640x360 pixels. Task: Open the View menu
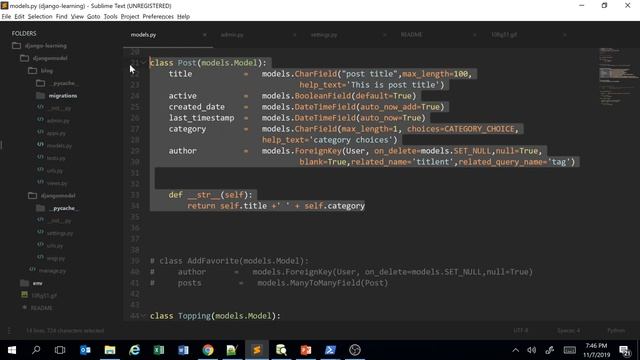coord(77,16)
